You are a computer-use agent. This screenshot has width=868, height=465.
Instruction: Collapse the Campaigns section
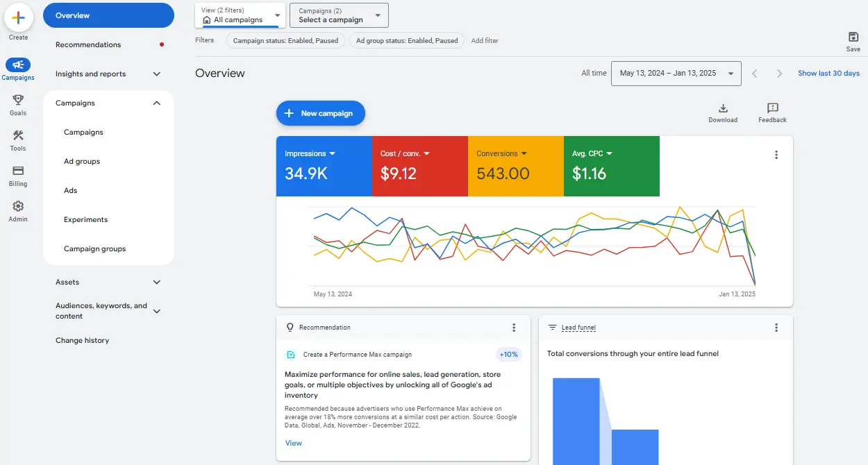tap(157, 103)
